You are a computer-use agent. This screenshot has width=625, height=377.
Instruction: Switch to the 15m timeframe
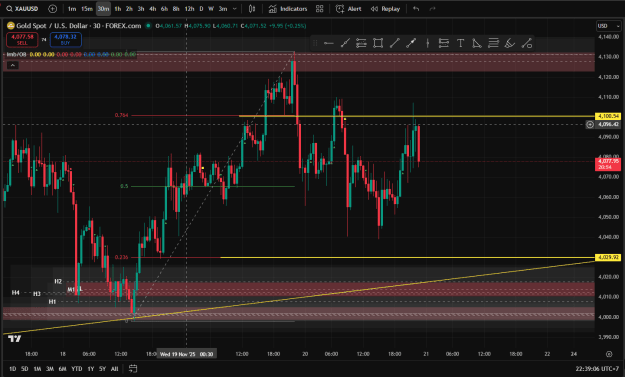click(86, 9)
